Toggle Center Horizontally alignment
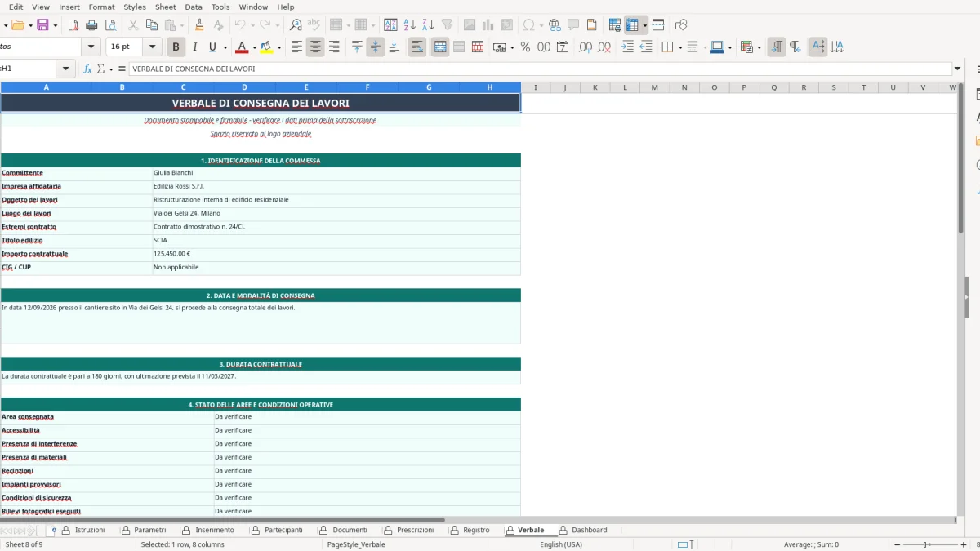Viewport: 980px width, 551px height. coord(315,47)
